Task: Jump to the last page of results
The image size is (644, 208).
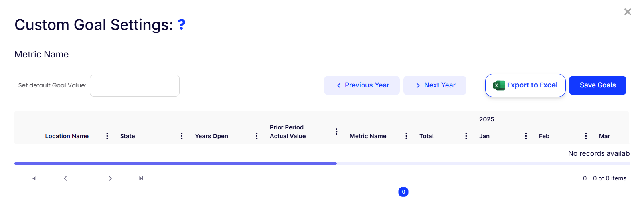Action: click(x=141, y=178)
